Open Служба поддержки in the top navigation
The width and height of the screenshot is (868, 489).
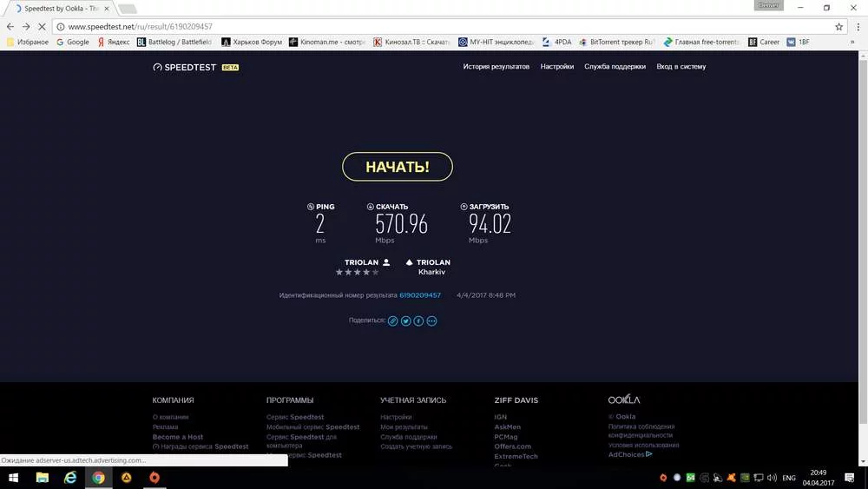pos(615,67)
